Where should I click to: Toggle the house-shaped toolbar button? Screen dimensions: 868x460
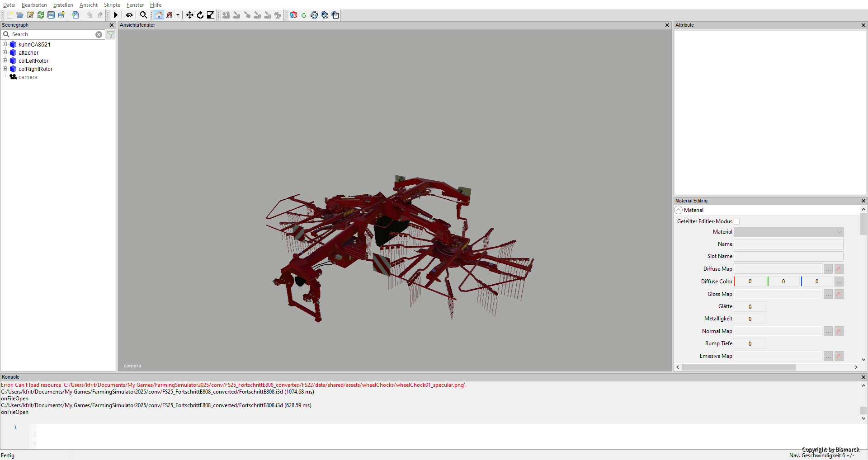(159, 15)
